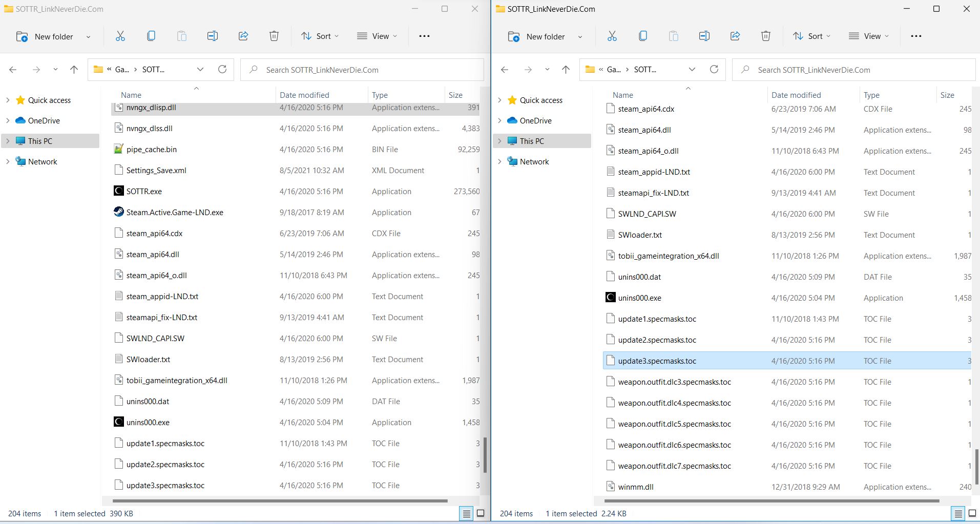Image resolution: width=980 pixels, height=524 pixels.
Task: Switch right window to details view
Action: pyautogui.click(x=957, y=513)
